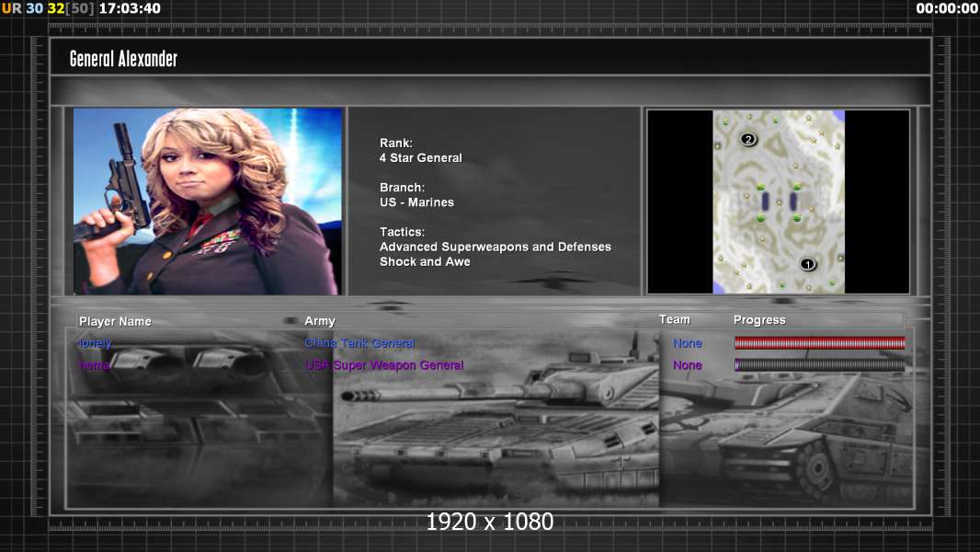
Task: Click the battlefield minimap preview
Action: pyautogui.click(x=779, y=201)
